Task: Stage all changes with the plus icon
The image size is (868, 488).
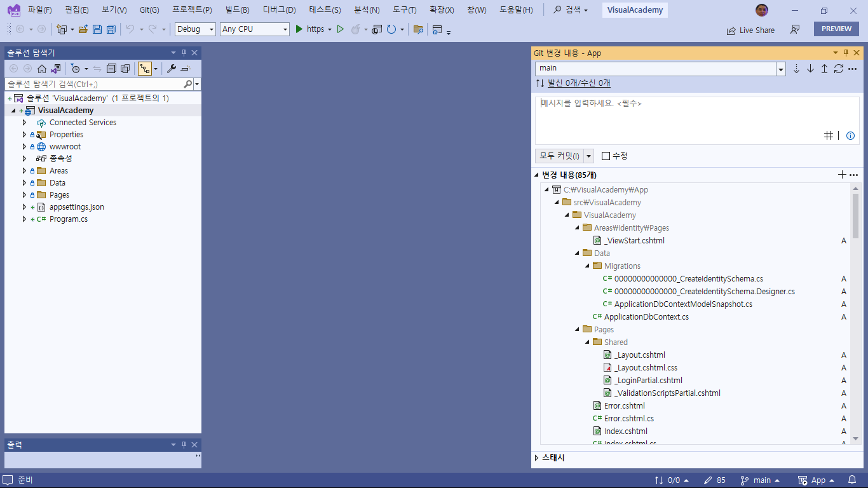Action: (x=841, y=175)
